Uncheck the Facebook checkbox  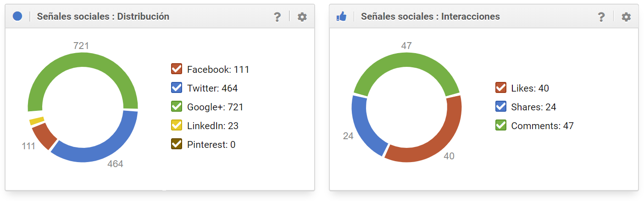point(177,69)
